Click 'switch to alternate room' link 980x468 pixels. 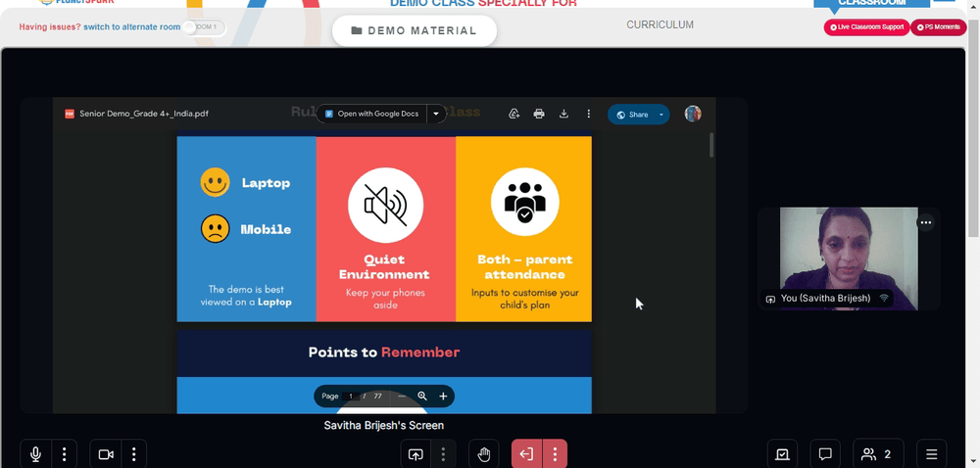click(132, 27)
